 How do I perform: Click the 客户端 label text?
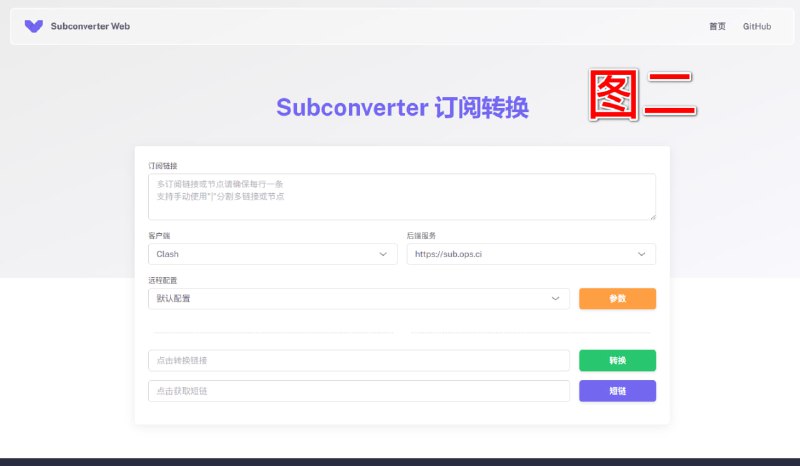pos(159,236)
